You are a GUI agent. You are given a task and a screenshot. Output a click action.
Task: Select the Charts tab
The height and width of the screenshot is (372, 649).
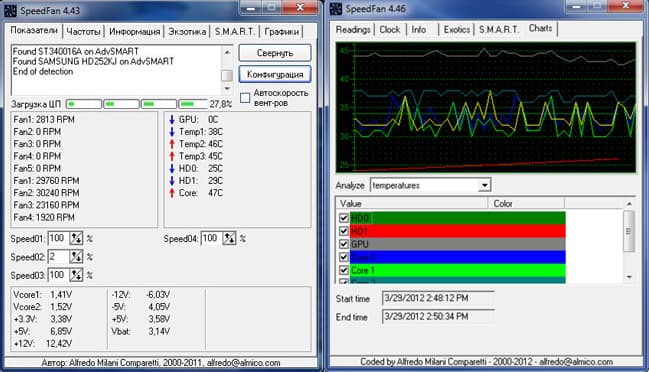click(x=541, y=29)
